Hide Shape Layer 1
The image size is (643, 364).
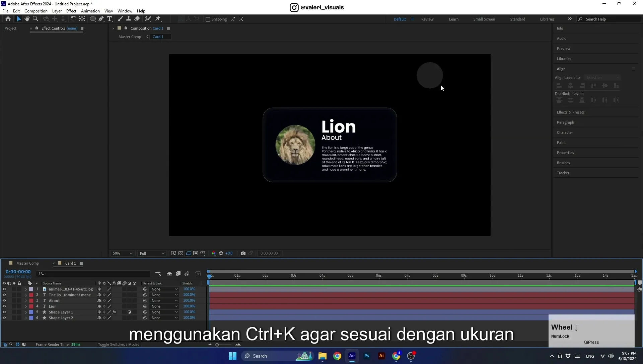(x=4, y=312)
